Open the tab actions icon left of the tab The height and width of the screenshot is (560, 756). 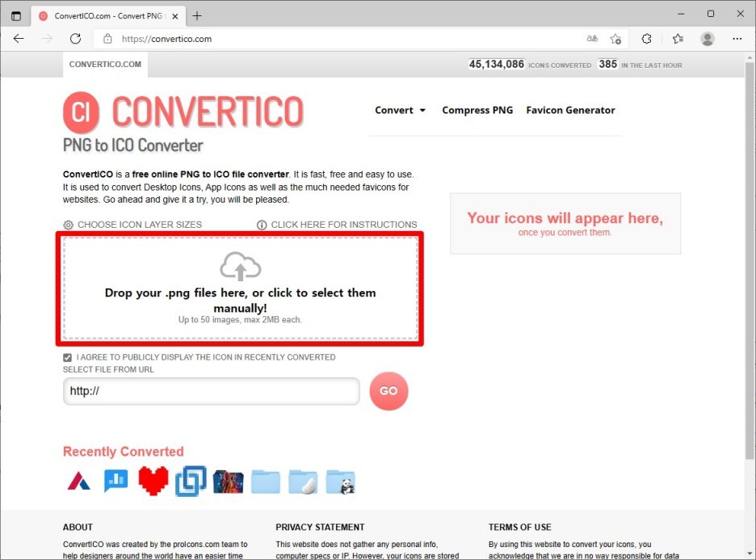(16, 16)
